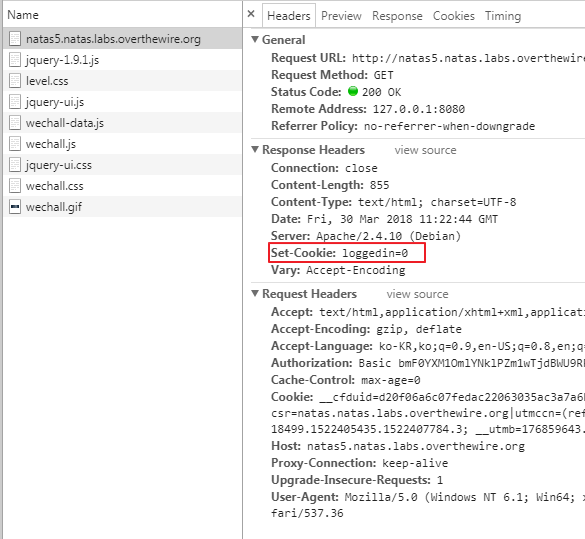Select the jquery-ui.css request
This screenshot has width=585, height=539.
122,164
